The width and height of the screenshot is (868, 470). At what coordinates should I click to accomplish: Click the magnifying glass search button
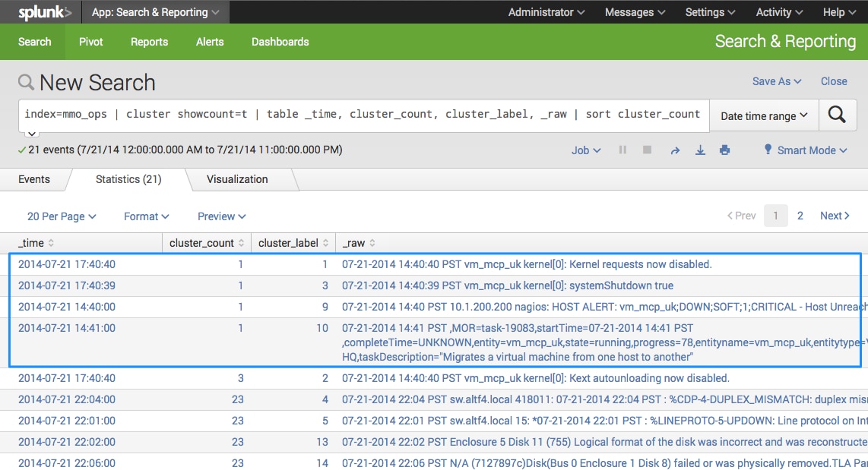pyautogui.click(x=837, y=115)
